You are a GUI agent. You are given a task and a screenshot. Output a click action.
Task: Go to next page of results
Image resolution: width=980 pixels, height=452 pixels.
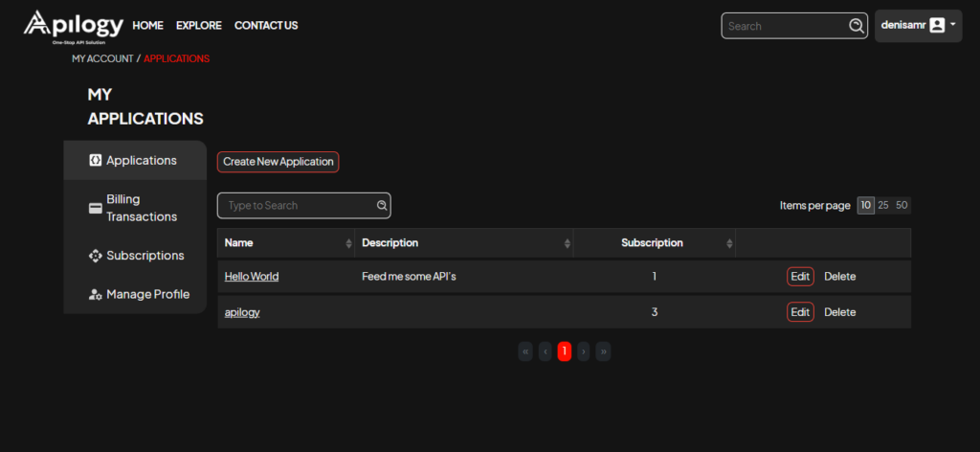click(x=583, y=351)
